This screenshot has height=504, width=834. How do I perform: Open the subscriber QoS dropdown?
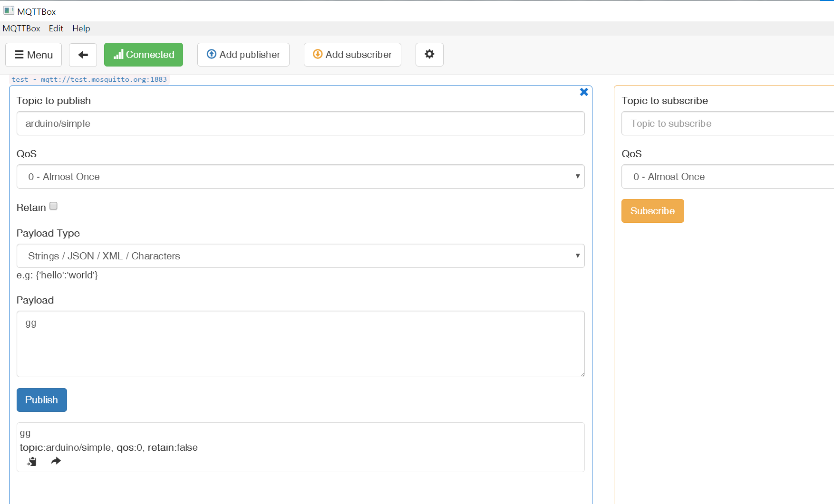727,177
